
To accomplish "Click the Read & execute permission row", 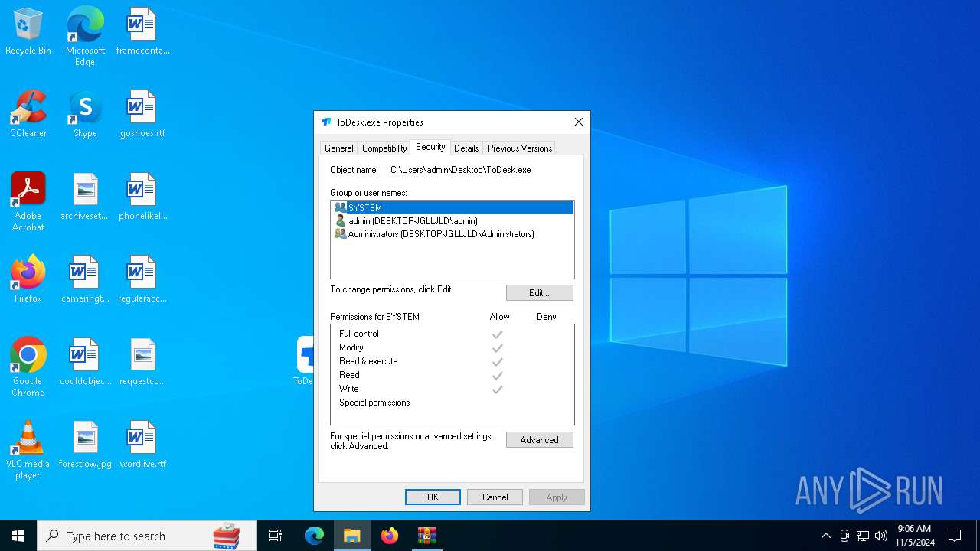I will pyautogui.click(x=452, y=361).
